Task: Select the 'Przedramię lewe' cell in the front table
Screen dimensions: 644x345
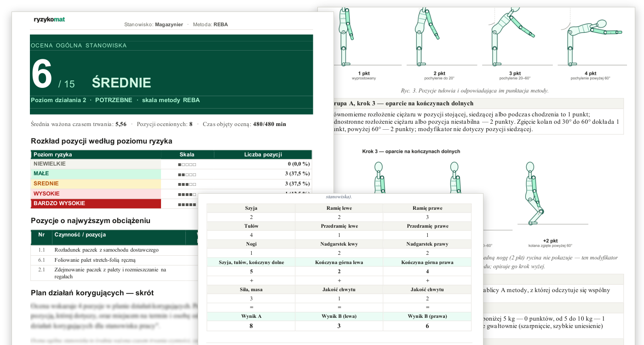Action: (x=339, y=226)
